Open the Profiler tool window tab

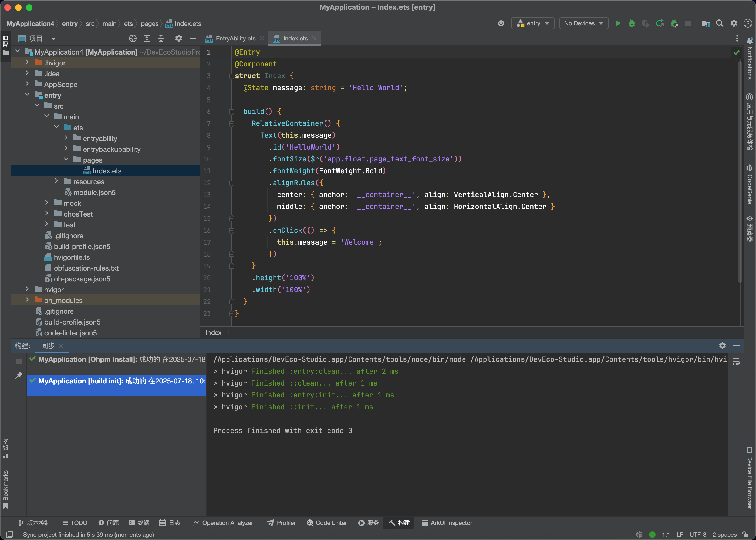point(281,523)
